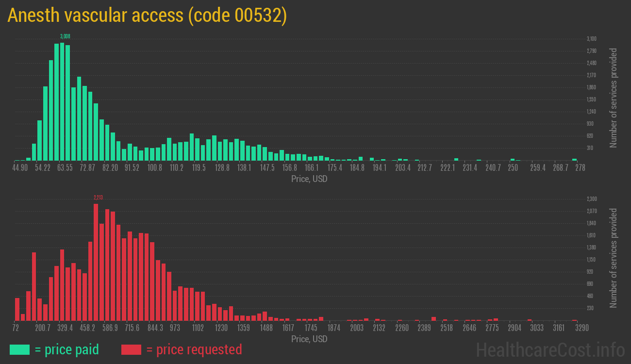Click the tallest green bar labeled 3,008
Screen dimensions: 631x364
62,102
